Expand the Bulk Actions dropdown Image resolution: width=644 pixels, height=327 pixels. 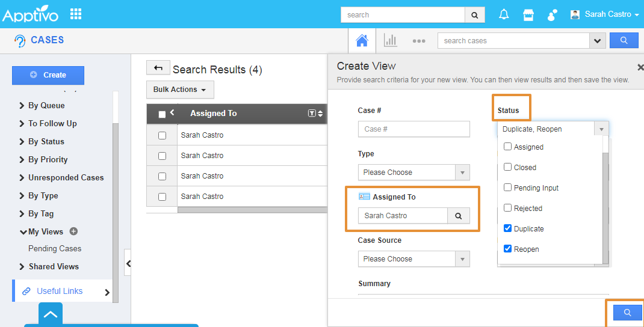tap(179, 90)
